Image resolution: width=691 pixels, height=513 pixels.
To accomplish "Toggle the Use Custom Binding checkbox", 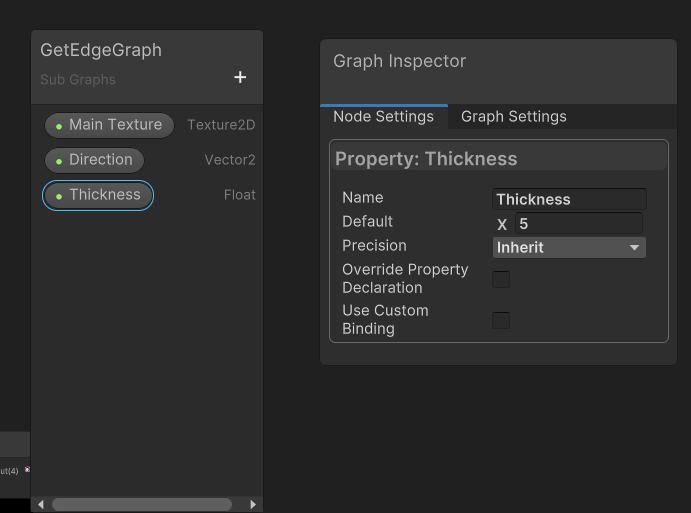I will tap(501, 320).
